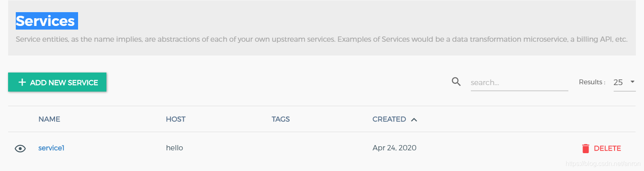Click the DELETE label for service1
The height and width of the screenshot is (171, 644).
(x=607, y=148)
